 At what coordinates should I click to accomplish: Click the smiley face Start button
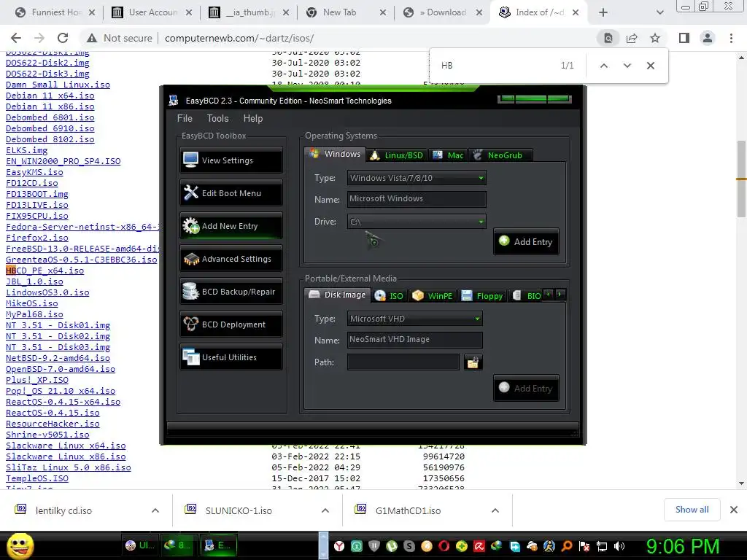pyautogui.click(x=20, y=545)
